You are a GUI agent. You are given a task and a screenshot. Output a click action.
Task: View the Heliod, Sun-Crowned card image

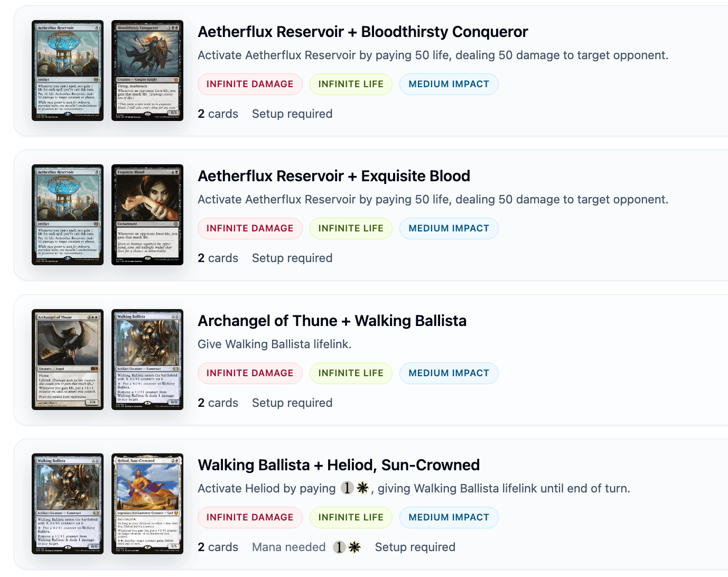147,504
